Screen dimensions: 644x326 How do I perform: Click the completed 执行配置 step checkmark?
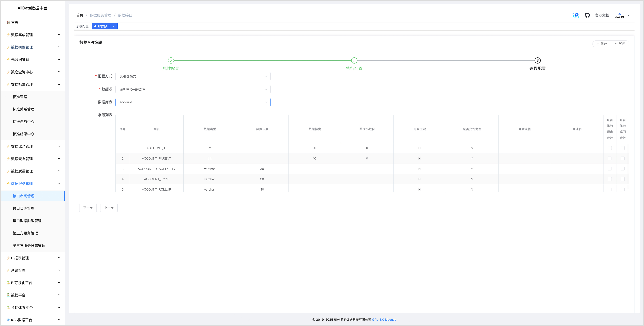354,60
